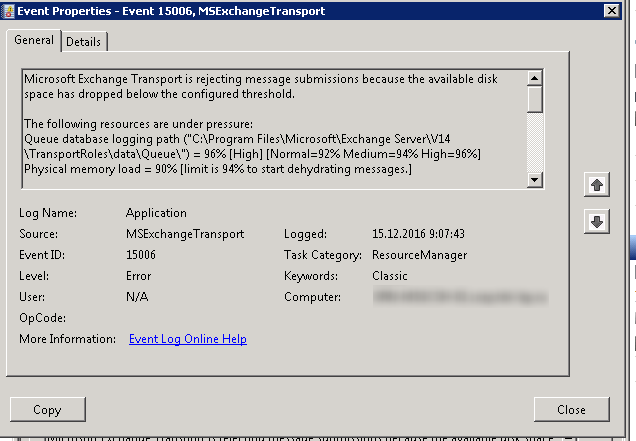Click the blurred Computer name field

click(460, 297)
